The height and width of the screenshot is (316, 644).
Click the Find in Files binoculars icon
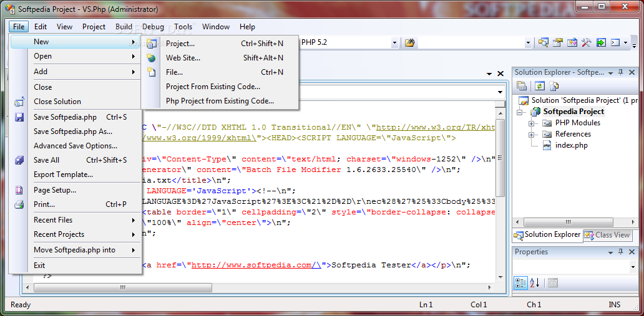(409, 42)
